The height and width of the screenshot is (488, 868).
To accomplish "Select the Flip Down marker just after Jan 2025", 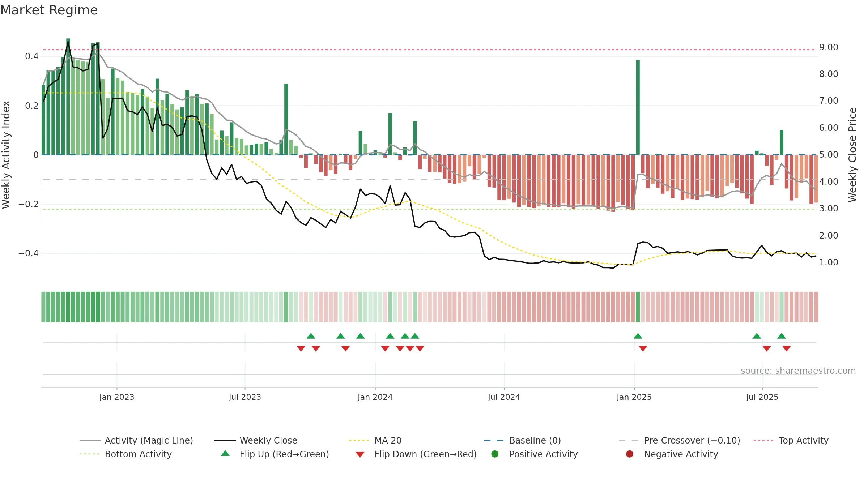I will click(x=643, y=348).
